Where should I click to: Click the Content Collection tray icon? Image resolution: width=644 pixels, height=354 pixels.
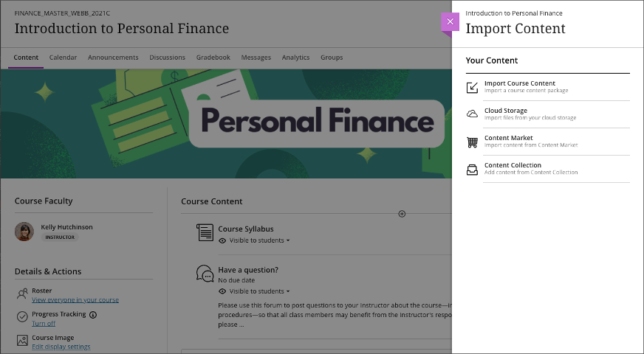[473, 169]
